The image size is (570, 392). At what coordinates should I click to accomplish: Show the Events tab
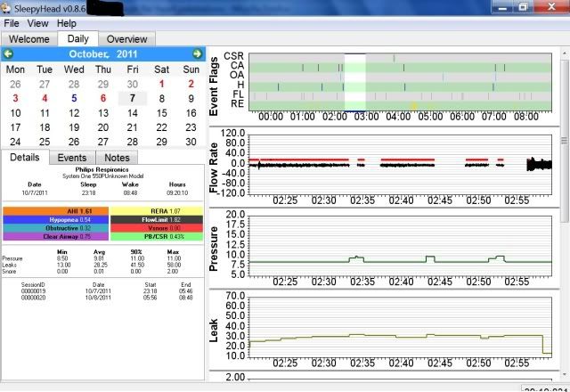[x=72, y=158]
